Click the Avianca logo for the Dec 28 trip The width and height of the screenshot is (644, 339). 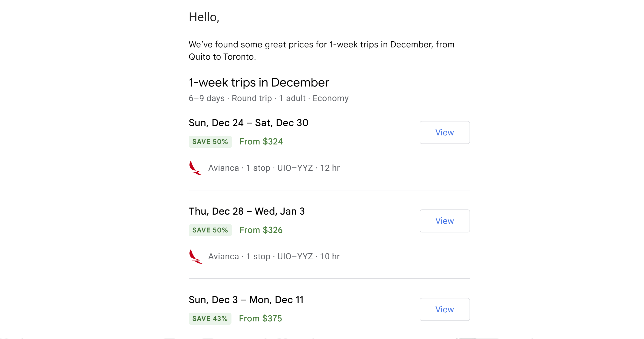(195, 256)
